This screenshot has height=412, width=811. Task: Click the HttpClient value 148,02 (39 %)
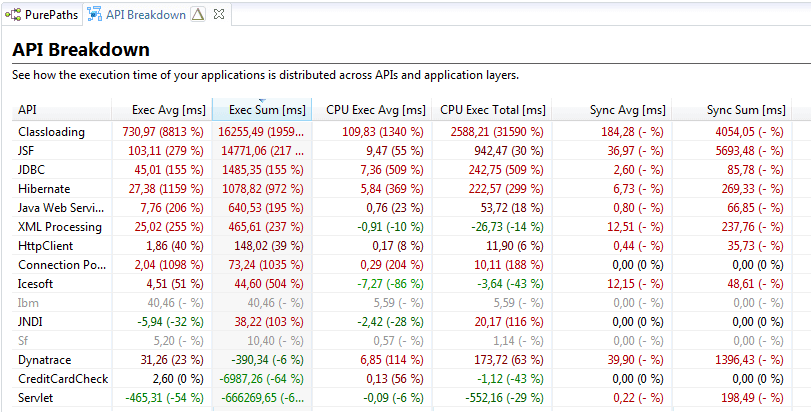269,247
